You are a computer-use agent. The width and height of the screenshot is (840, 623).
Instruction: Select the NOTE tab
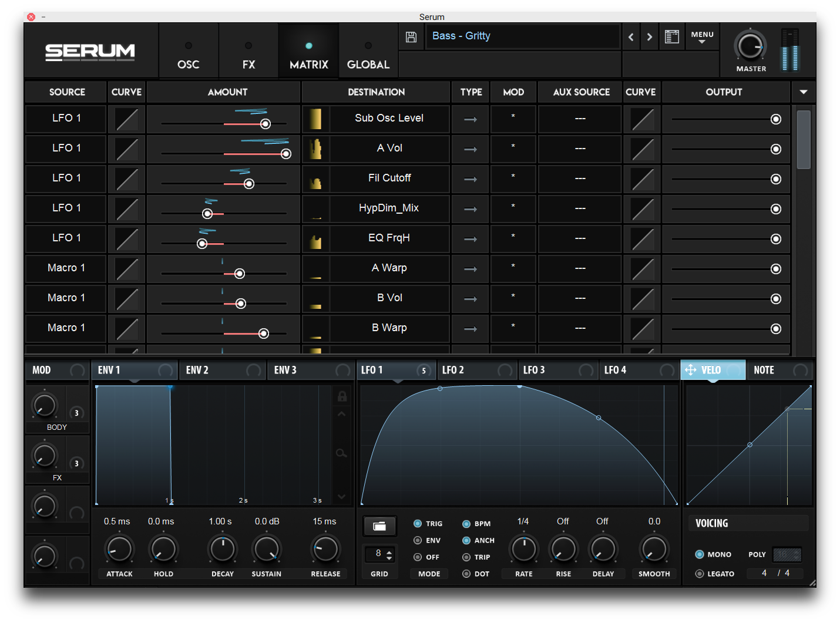click(779, 370)
